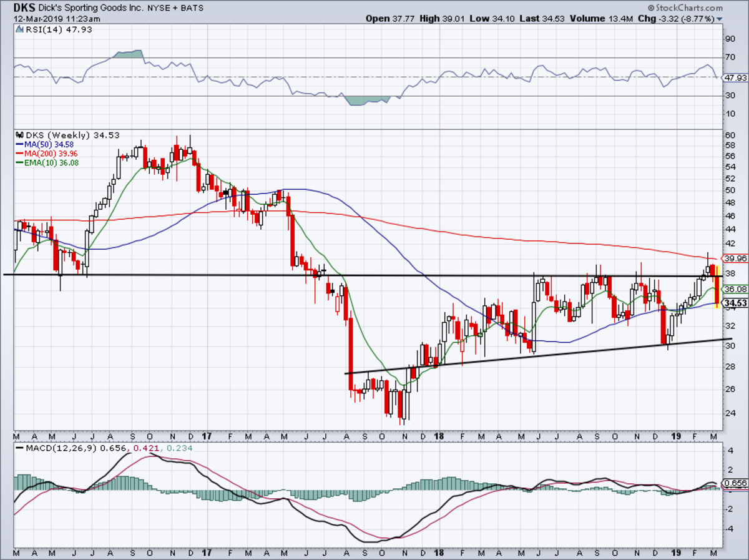
Task: Click the red 39.96 flag on price axis
Action: (734, 258)
